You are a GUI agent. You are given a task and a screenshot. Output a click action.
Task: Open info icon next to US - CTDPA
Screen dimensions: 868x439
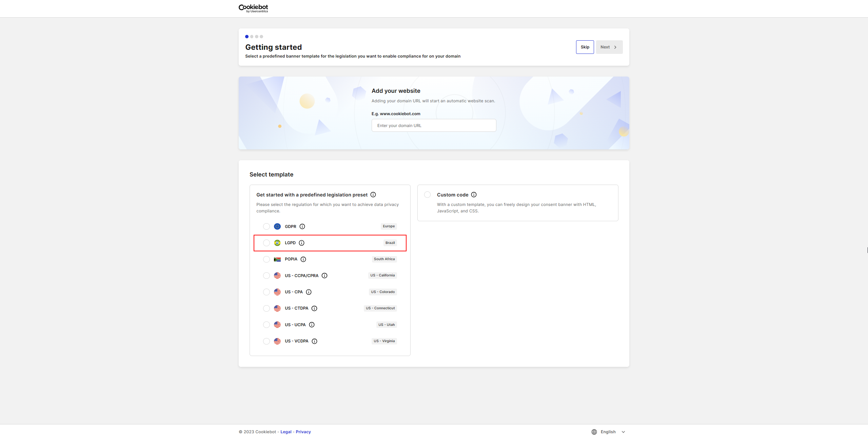314,308
